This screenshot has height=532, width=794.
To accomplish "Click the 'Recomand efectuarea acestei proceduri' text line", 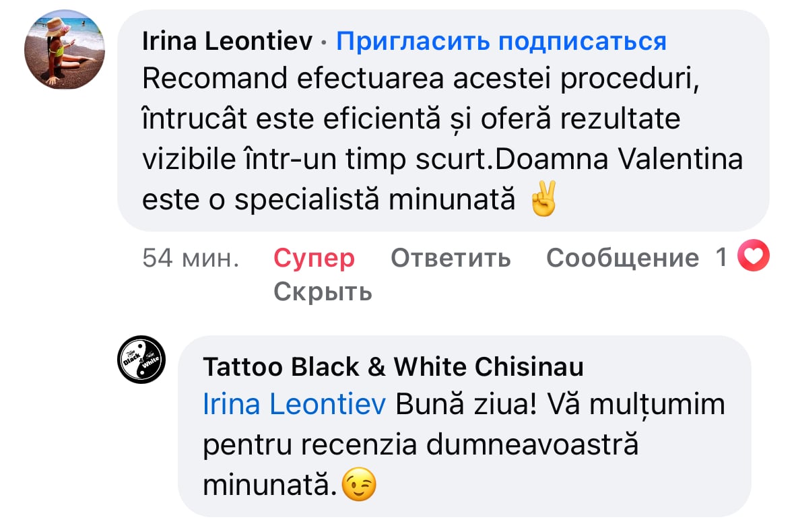I will (421, 79).
